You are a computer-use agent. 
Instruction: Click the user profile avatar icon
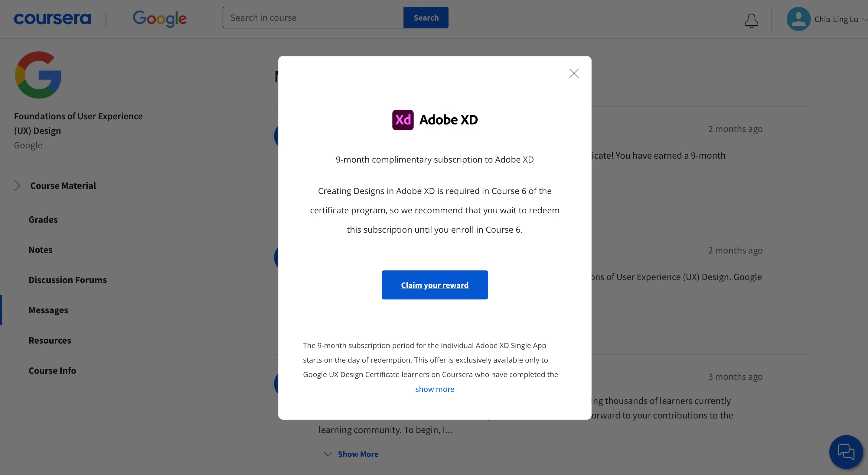pyautogui.click(x=798, y=19)
